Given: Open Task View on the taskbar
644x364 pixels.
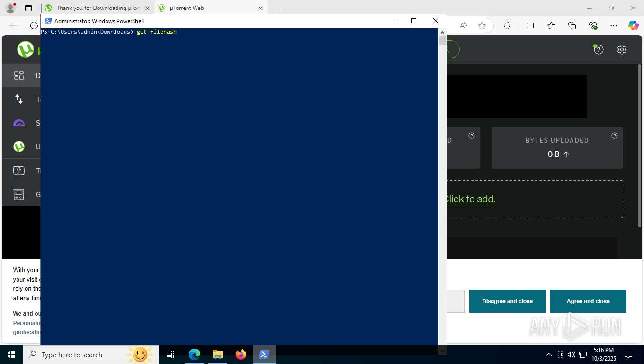Looking at the screenshot, I should (170, 355).
